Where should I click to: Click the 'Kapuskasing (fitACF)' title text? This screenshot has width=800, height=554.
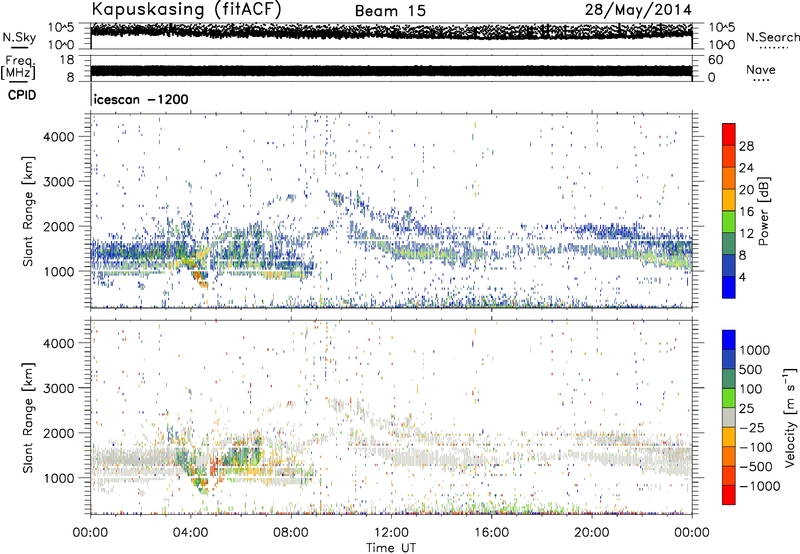pos(186,9)
